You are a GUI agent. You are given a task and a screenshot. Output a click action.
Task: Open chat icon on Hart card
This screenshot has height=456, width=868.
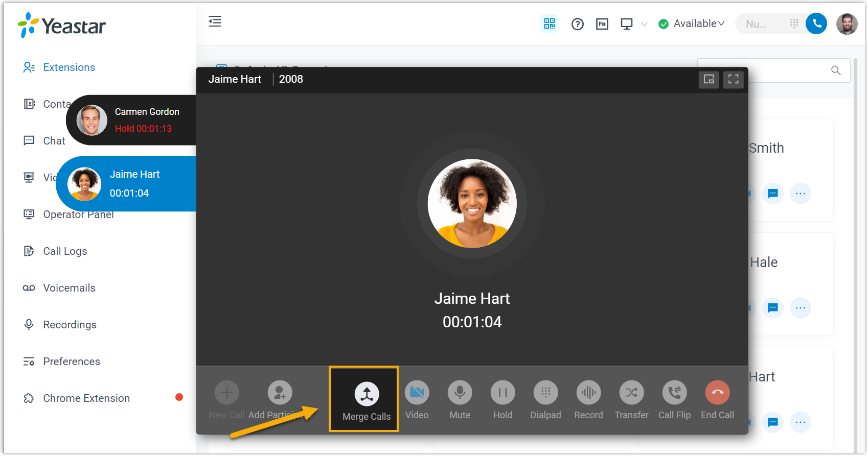click(773, 422)
